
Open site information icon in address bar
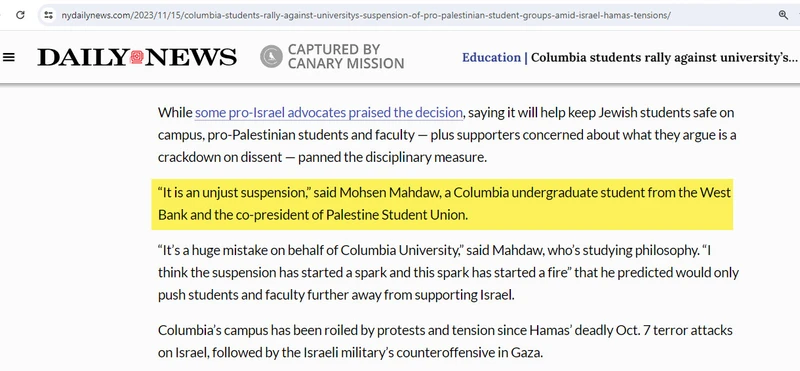click(x=48, y=15)
